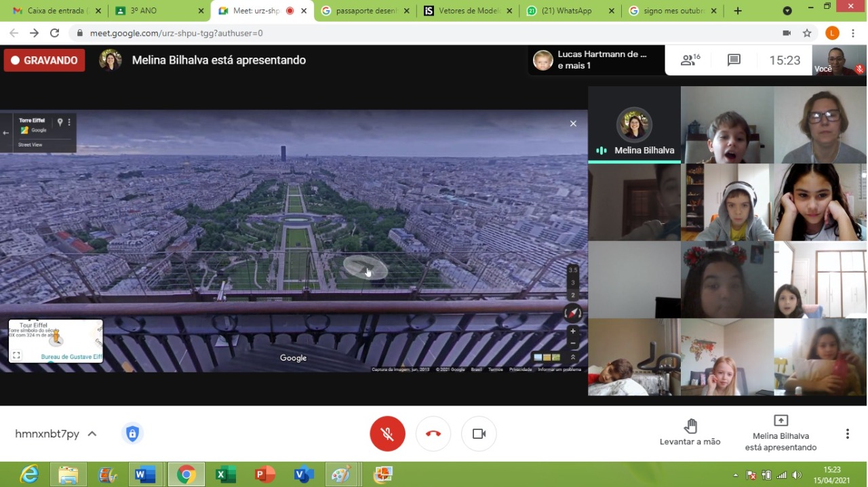Click the red hang up call button

433,433
